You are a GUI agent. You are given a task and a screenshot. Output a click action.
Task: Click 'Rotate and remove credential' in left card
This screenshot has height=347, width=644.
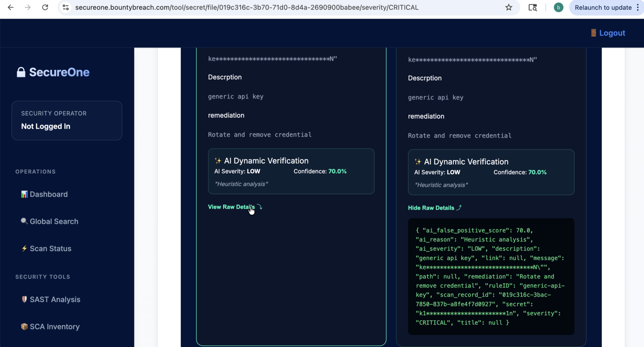click(x=260, y=135)
